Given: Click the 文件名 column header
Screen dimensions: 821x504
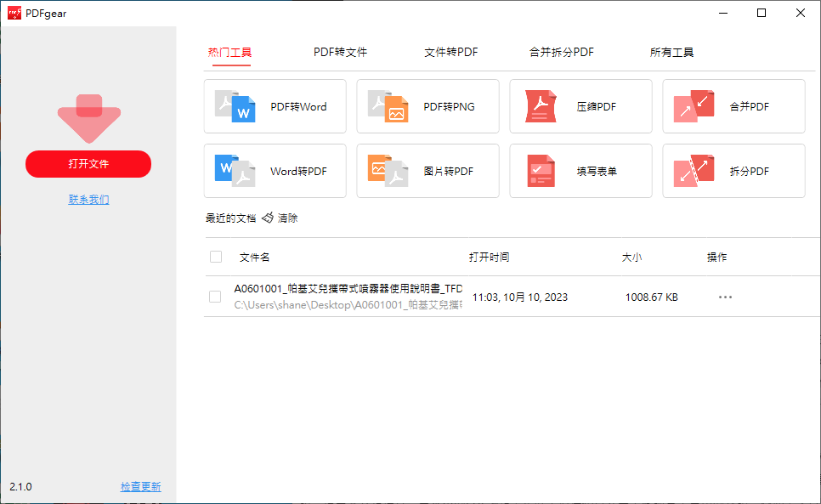Looking at the screenshot, I should click(254, 257).
